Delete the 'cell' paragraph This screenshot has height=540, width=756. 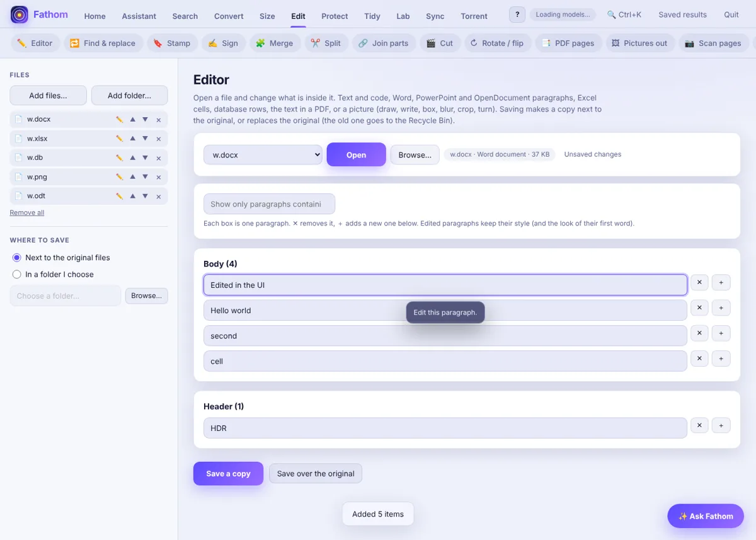tap(699, 359)
